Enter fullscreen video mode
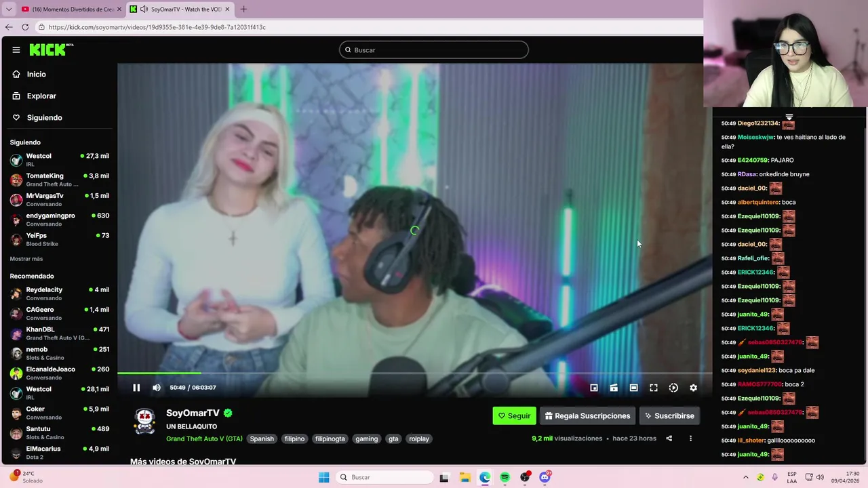 pos(654,388)
